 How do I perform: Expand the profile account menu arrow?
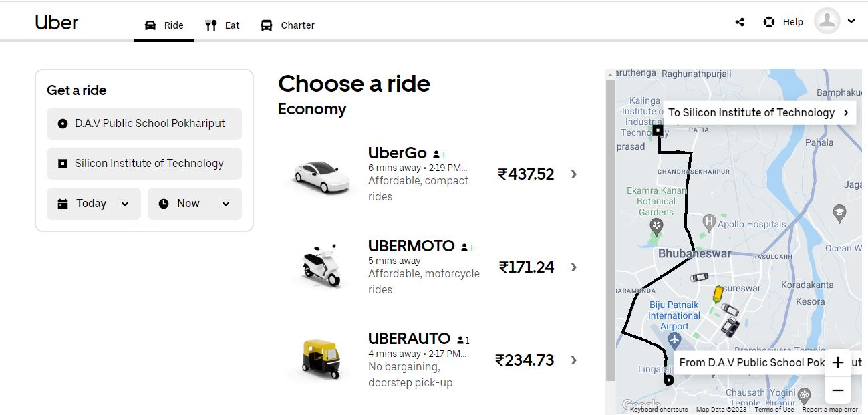tap(851, 21)
